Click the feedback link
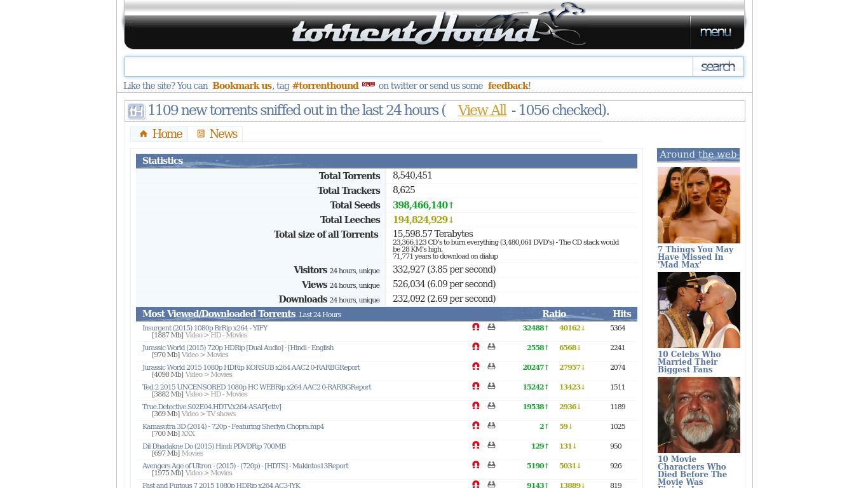This screenshot has height=488, width=868. pos(508,86)
